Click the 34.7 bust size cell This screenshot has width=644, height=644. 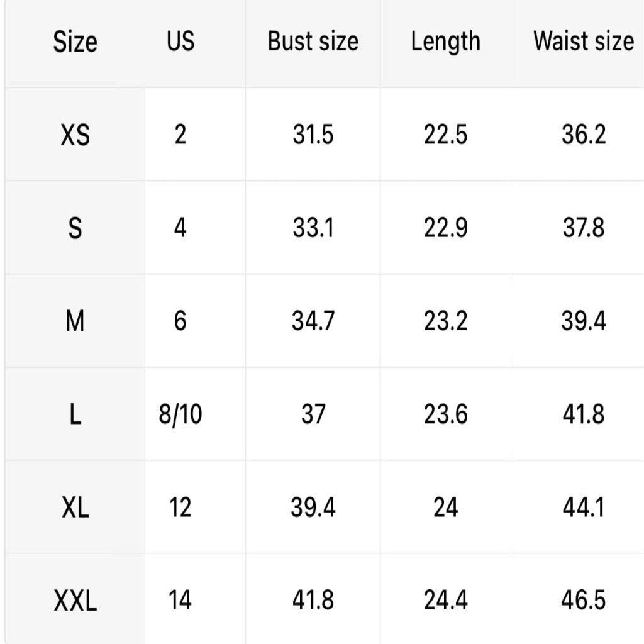point(313,321)
